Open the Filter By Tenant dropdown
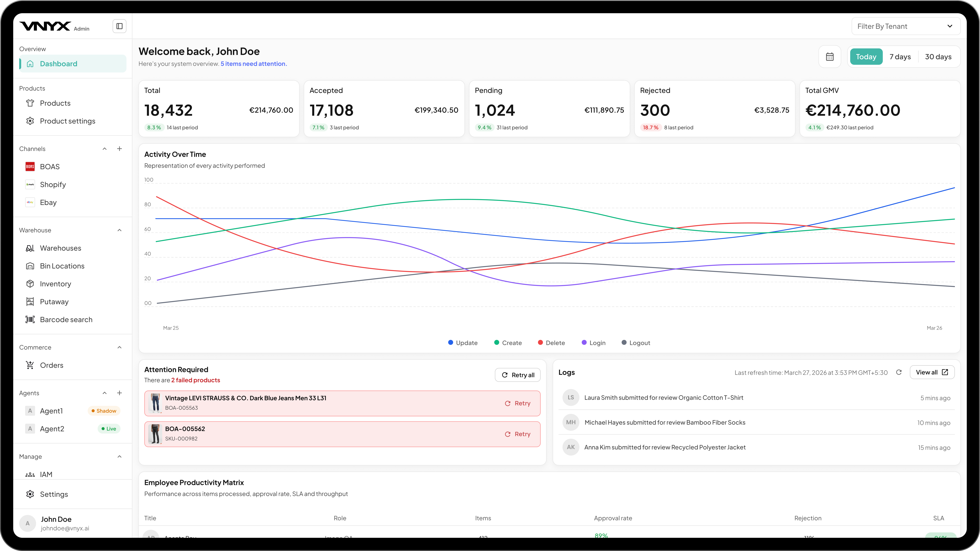Viewport: 980px width, 551px height. point(906,26)
